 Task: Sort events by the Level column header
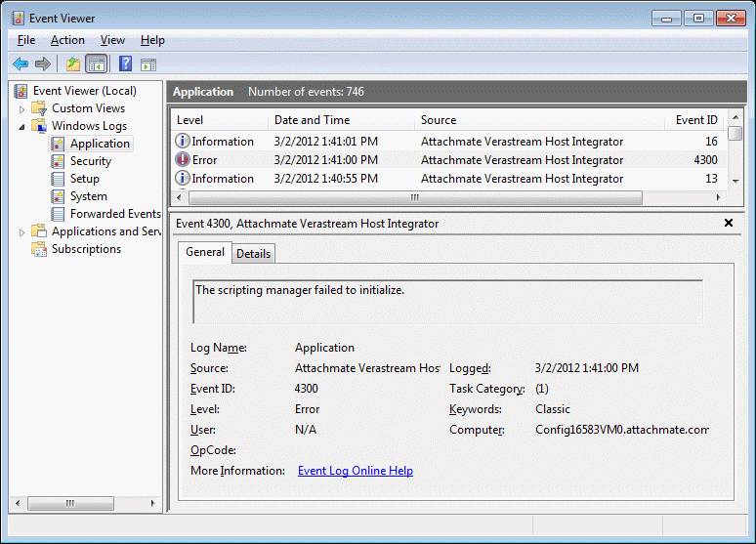(x=220, y=120)
